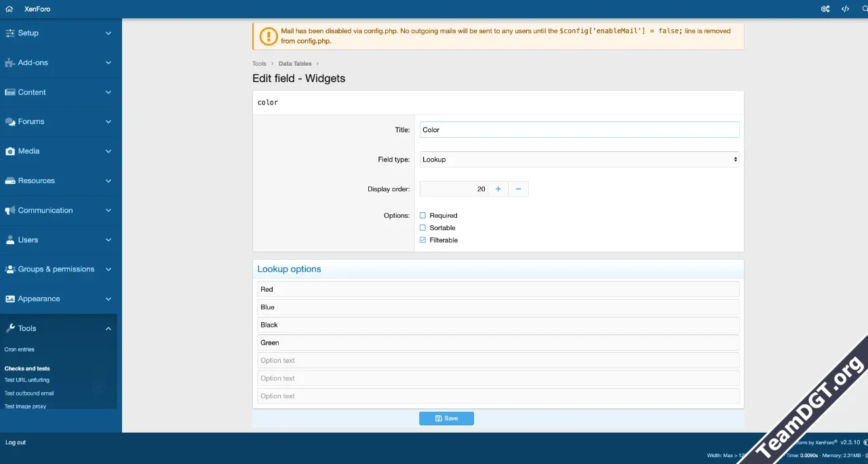Click the Communication bullhorn icon

coord(9,210)
